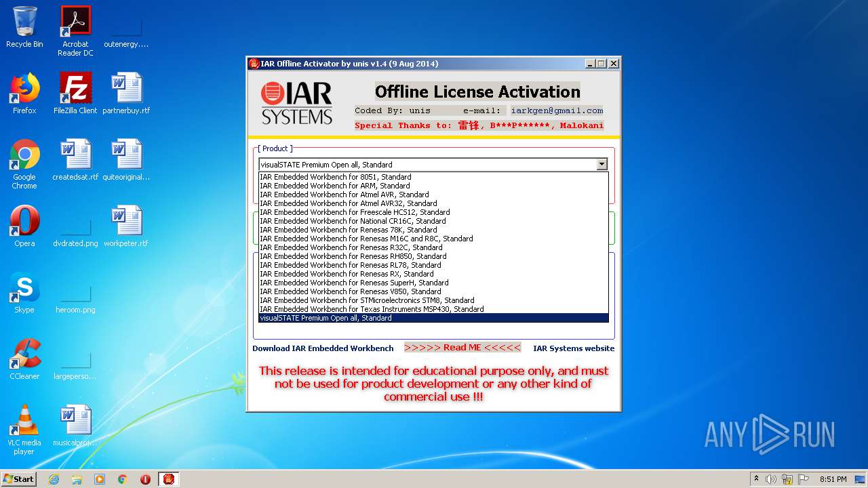Select Embedded Workbench for Renesas SuperH

(x=433, y=283)
